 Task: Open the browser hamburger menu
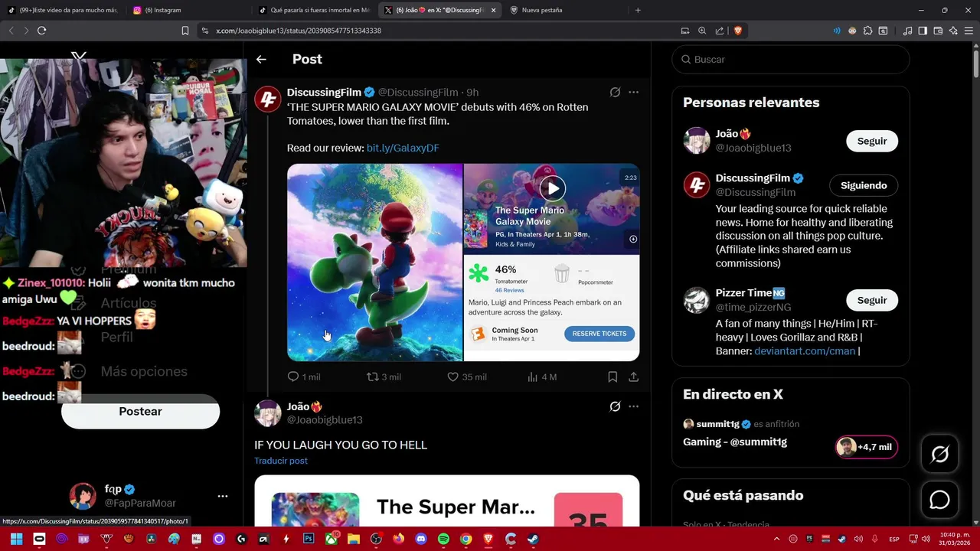pyautogui.click(x=969, y=31)
